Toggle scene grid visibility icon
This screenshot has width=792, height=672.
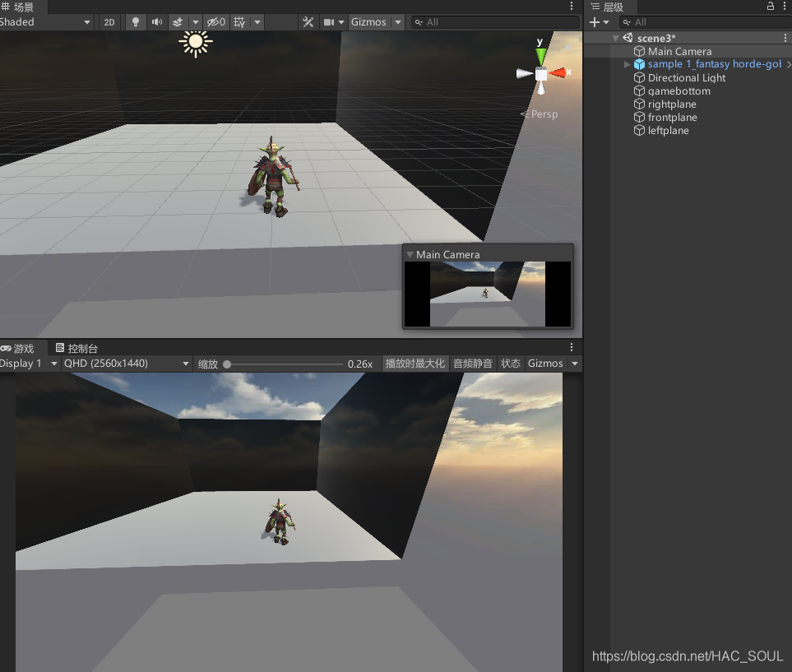tap(239, 22)
